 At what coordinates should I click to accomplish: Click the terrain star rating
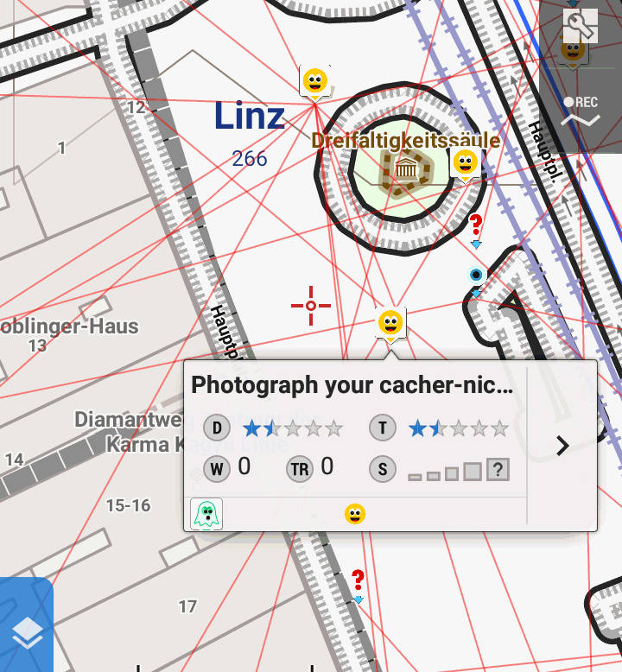[x=459, y=428]
